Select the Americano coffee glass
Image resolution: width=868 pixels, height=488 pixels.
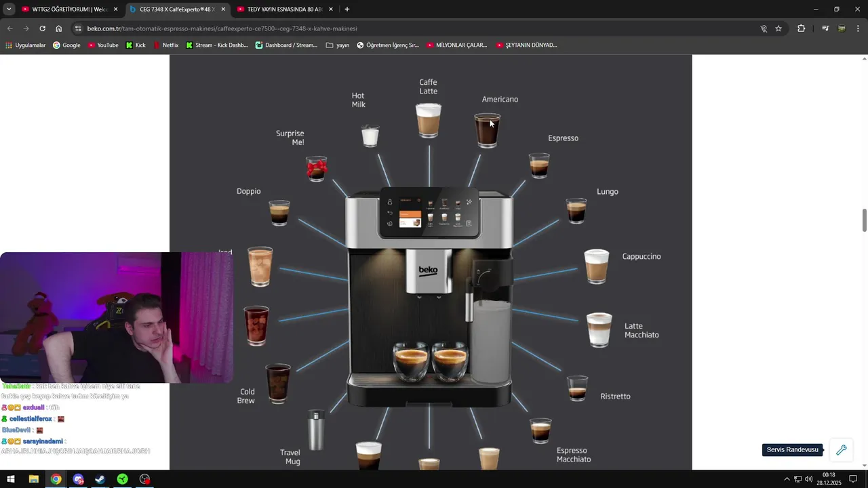(487, 130)
